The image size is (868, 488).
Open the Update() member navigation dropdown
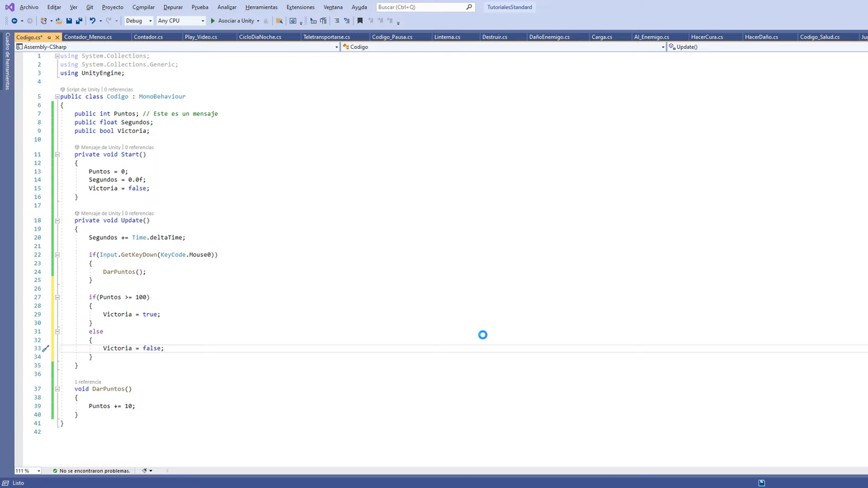point(768,47)
